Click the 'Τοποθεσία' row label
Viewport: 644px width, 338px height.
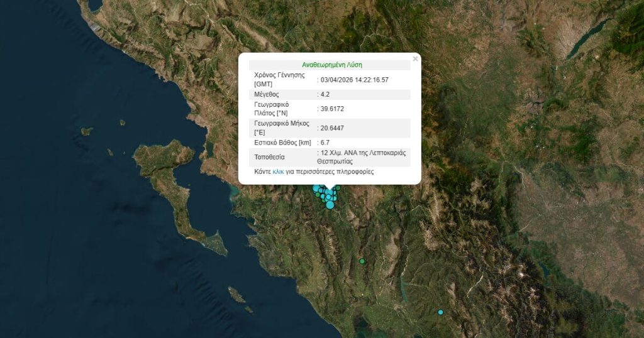269,157
